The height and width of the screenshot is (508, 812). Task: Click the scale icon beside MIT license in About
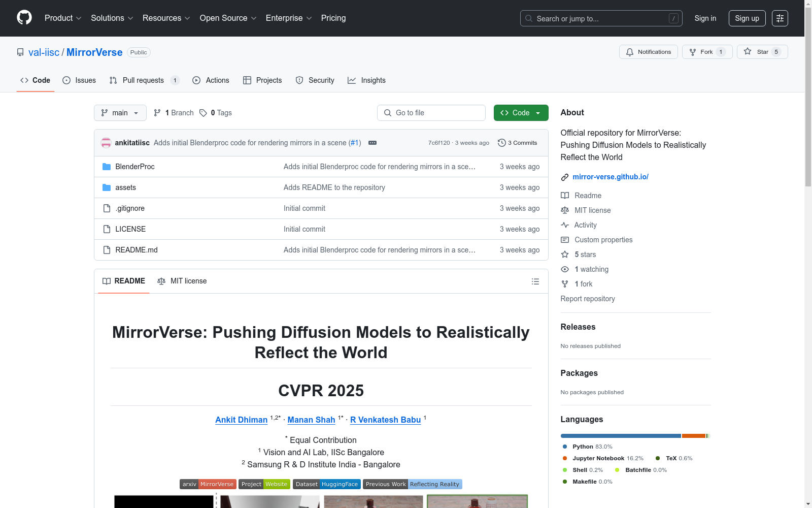point(565,210)
